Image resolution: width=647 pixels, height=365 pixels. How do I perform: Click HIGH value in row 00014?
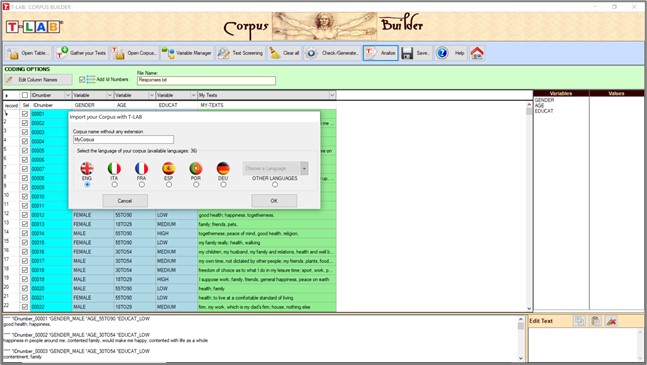176,233
